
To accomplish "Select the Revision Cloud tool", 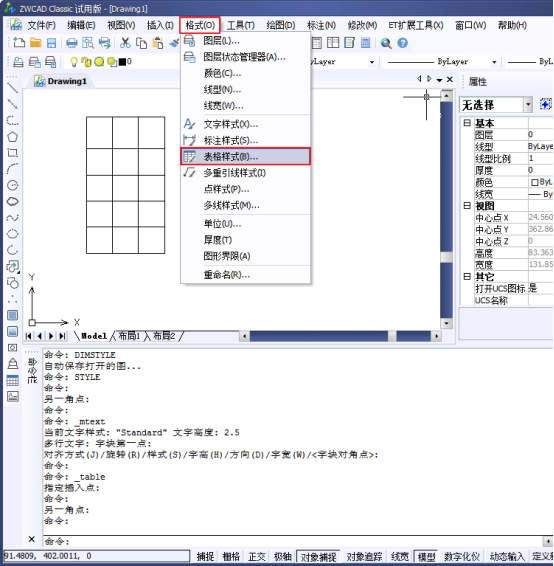I will [12, 201].
